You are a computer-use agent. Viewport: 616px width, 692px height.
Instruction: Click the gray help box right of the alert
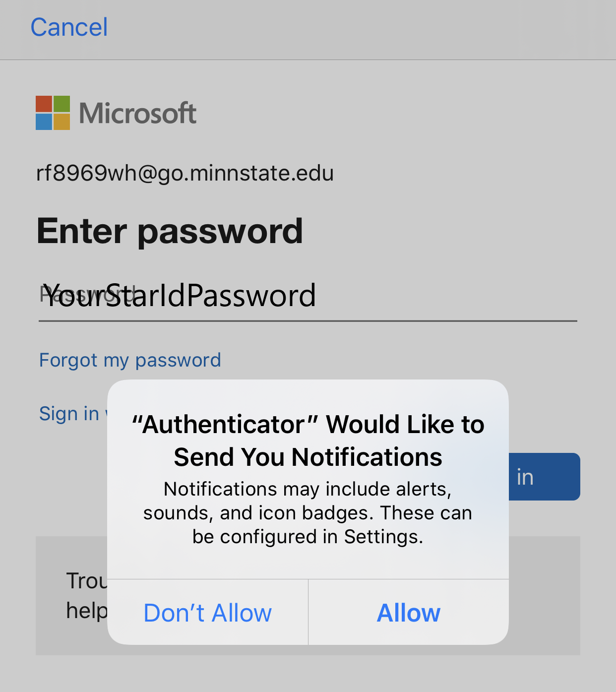coord(544,595)
